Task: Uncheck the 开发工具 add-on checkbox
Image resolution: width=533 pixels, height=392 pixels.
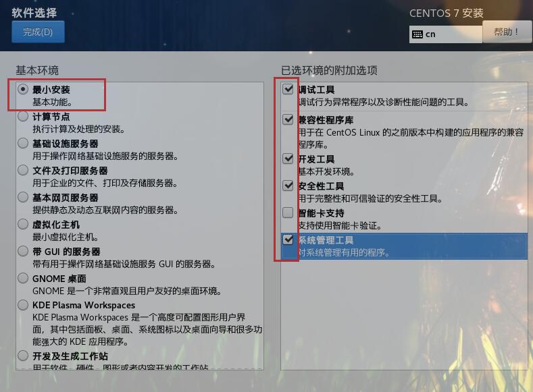Action: tap(288, 159)
